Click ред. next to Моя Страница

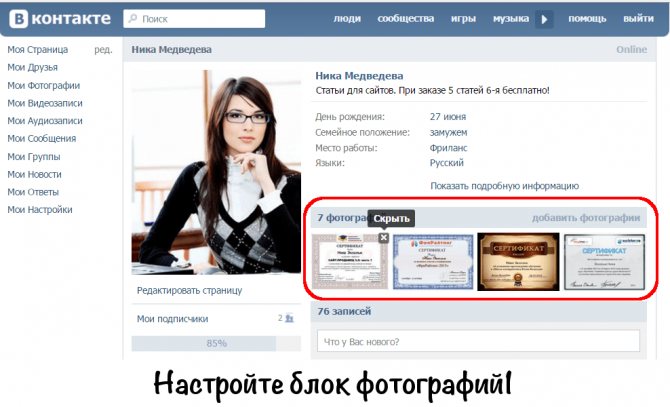[103, 50]
